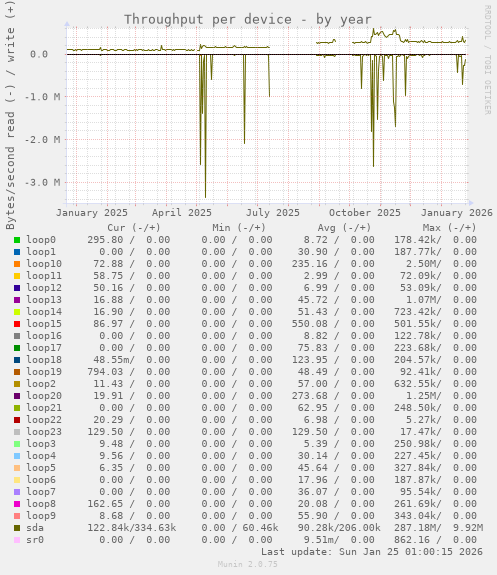Click the '0.0' y-axis label

(x=39, y=55)
